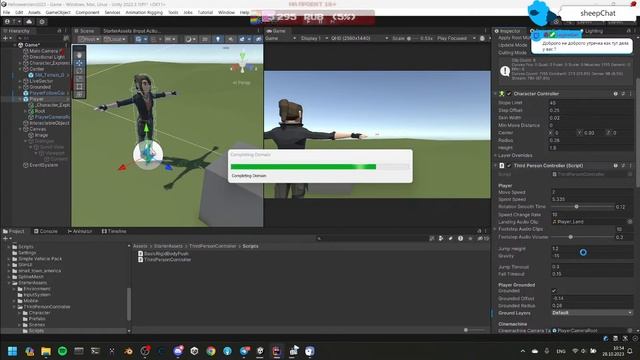
Task: Toggle 2D view mode in Scene toolbar
Action: [x=205, y=39]
